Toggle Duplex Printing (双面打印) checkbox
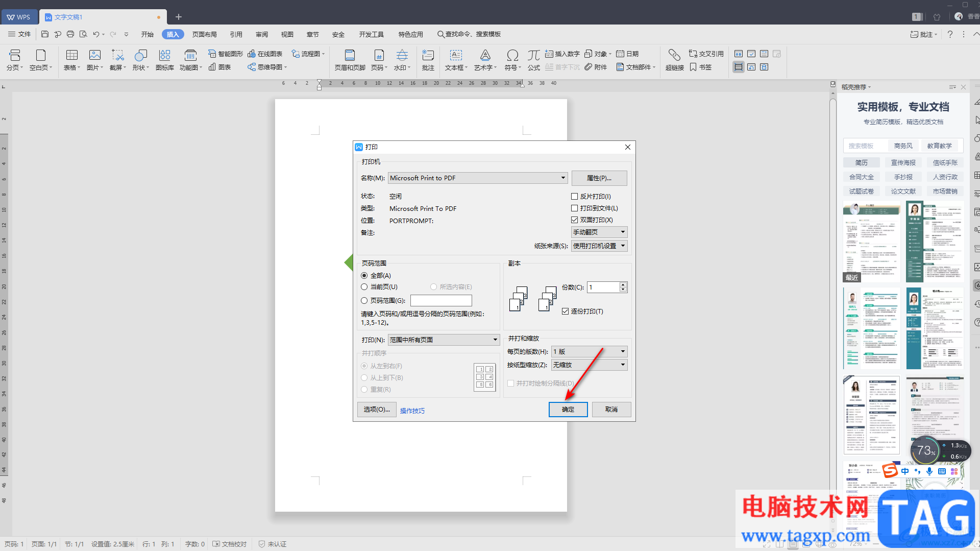This screenshot has height=551, width=980. (574, 220)
